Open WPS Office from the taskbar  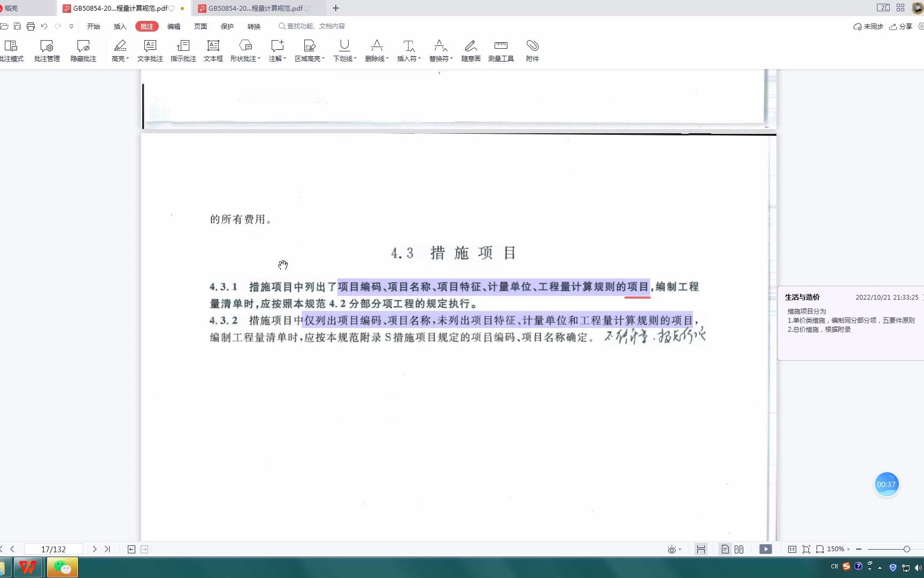[28, 567]
